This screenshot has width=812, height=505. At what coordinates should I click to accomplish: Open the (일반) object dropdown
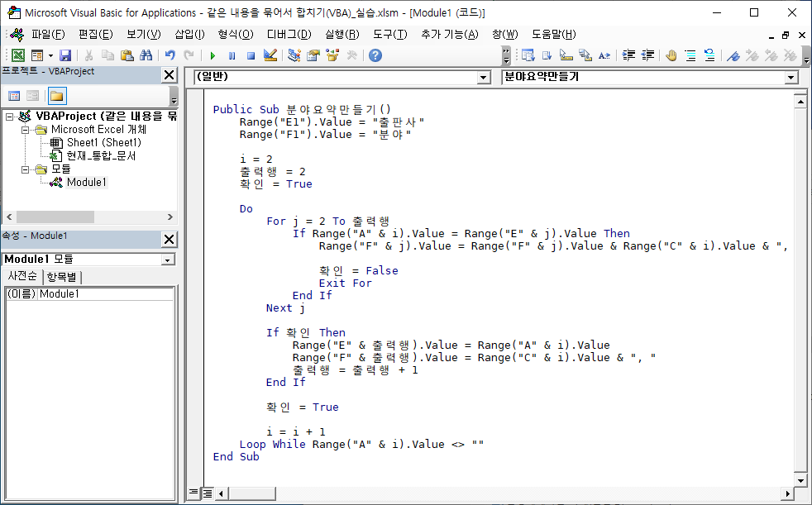click(482, 76)
